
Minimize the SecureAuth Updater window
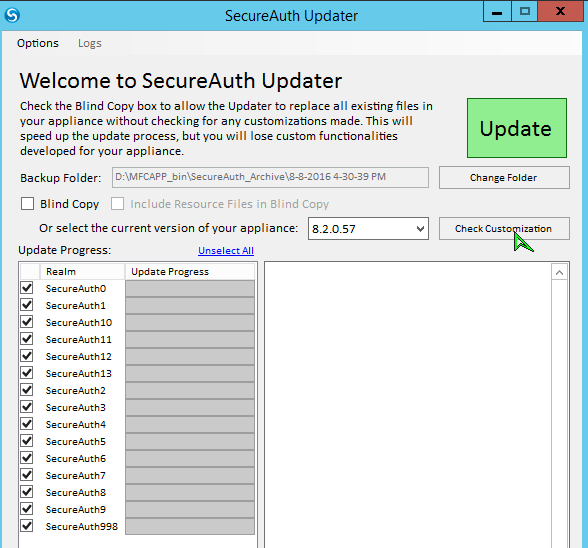point(497,11)
